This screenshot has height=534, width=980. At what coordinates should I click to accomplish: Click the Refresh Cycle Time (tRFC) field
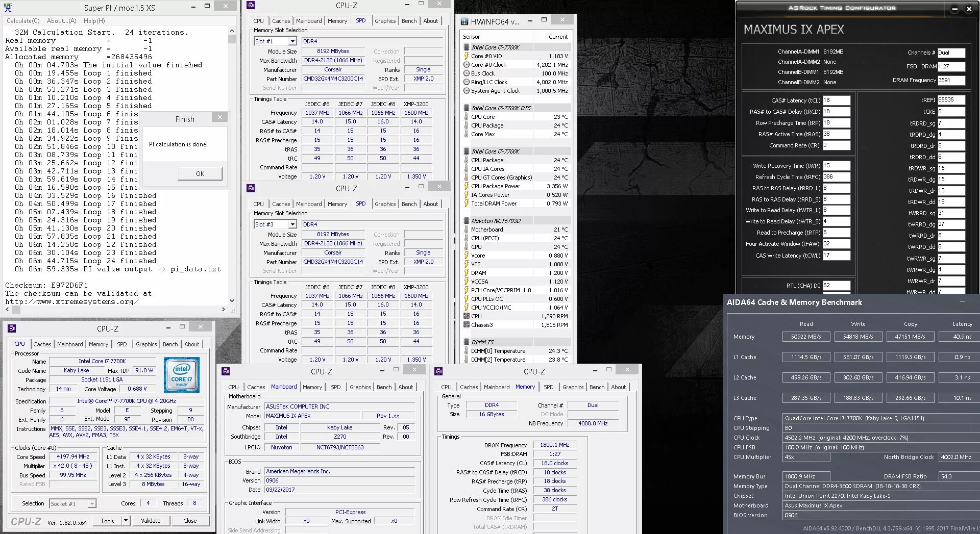836,177
